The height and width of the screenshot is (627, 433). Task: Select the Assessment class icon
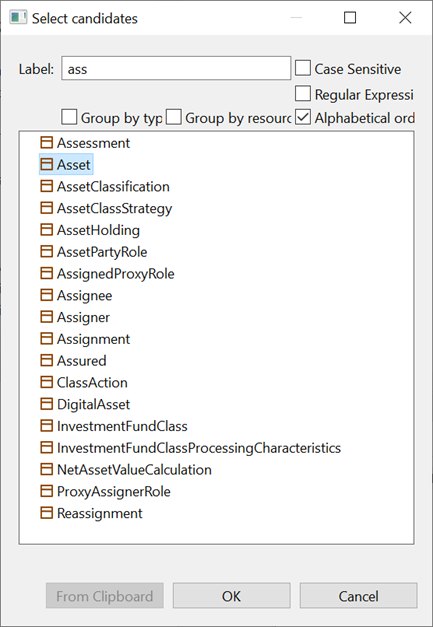pos(47,143)
